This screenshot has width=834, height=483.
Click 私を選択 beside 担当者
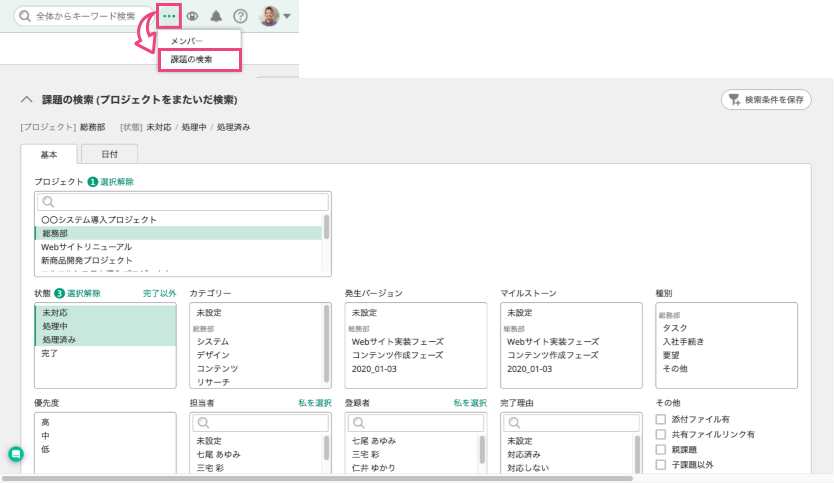314,403
